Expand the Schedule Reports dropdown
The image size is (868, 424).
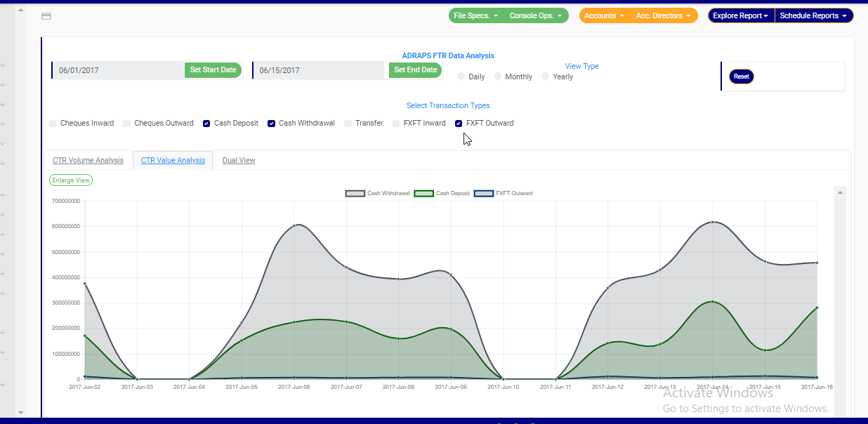coord(814,15)
